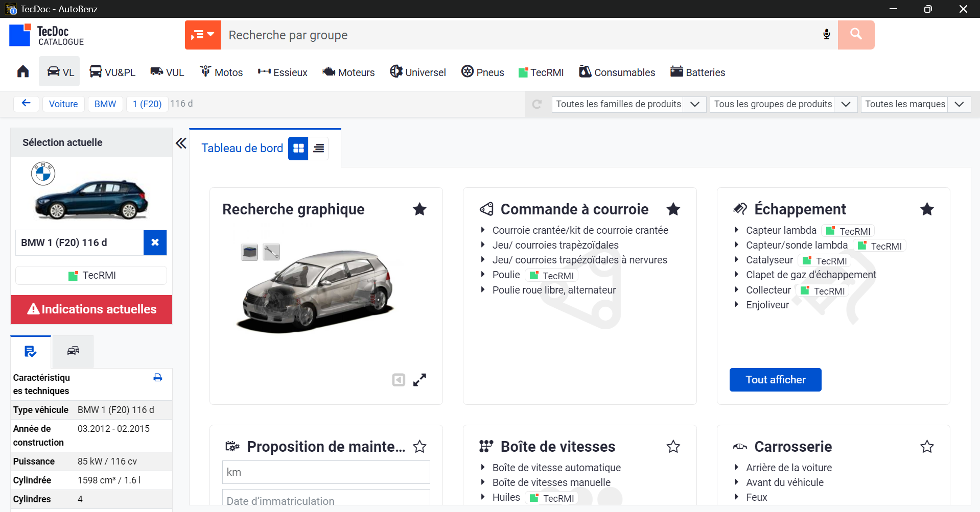Open the Pneus tyres section
Image resolution: width=980 pixels, height=512 pixels.
(482, 72)
